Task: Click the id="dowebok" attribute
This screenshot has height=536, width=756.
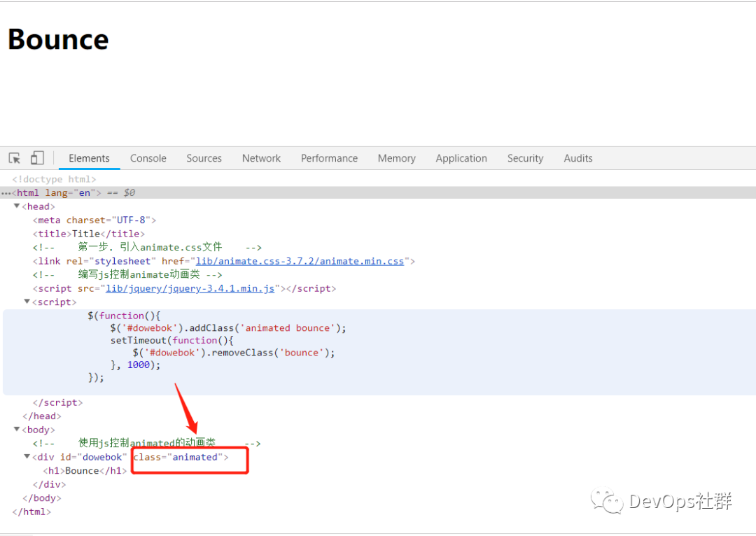Action: tap(94, 457)
